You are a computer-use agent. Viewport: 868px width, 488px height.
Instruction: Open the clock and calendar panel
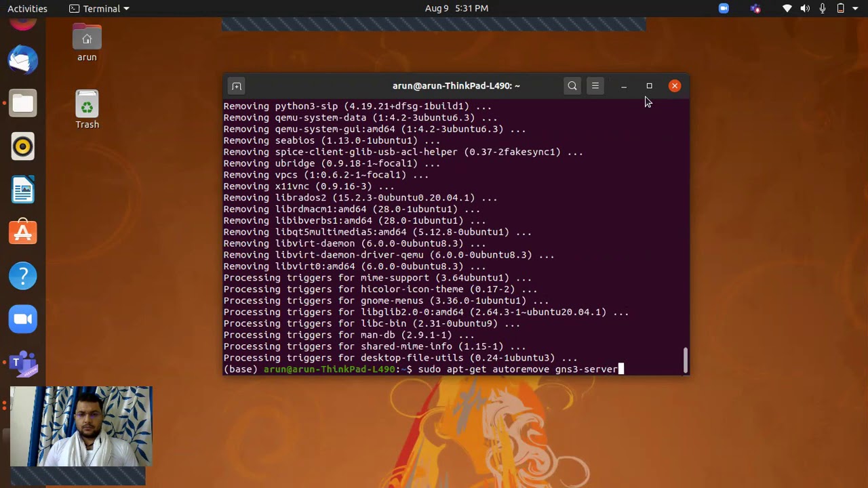click(456, 9)
